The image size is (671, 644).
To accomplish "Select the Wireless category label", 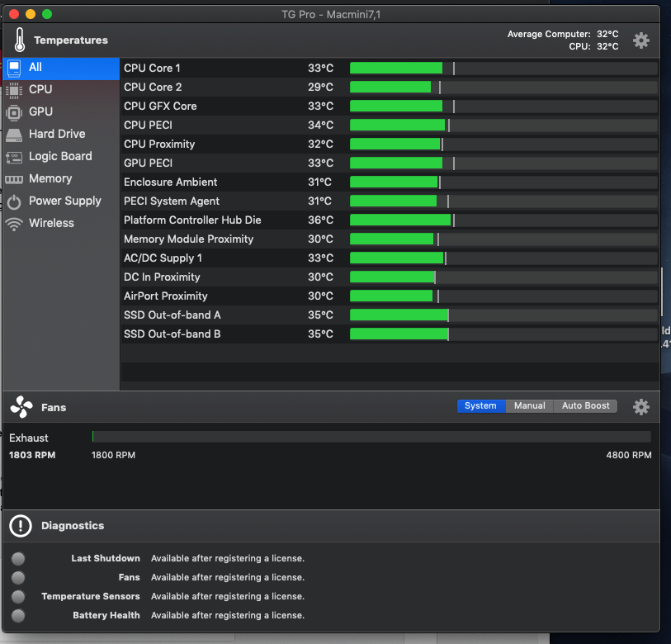I will click(52, 223).
